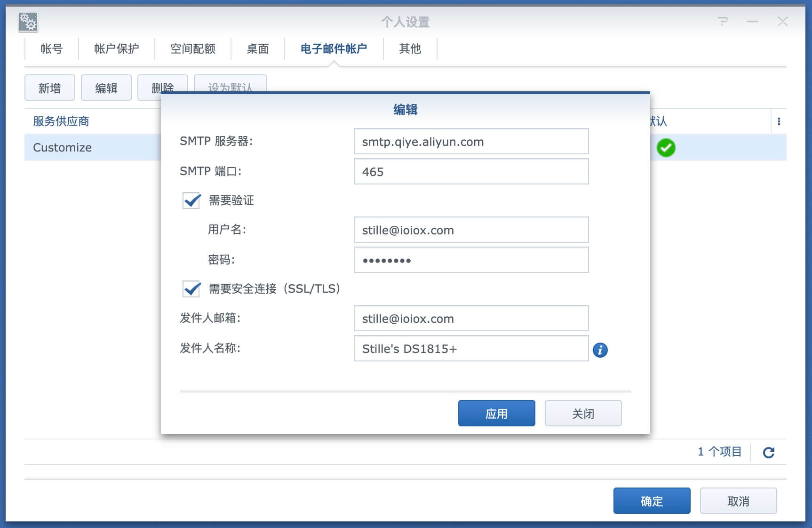Click the 用户名 input field

(471, 230)
